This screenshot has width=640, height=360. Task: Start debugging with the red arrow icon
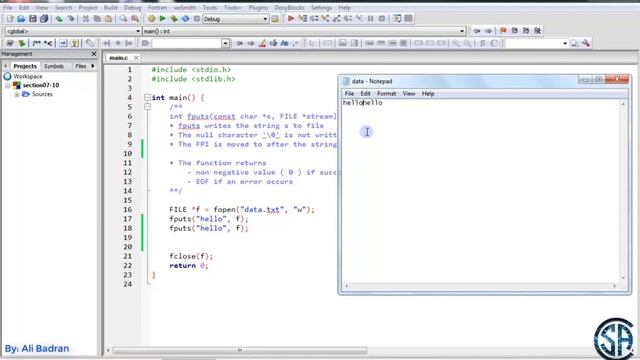click(291, 19)
